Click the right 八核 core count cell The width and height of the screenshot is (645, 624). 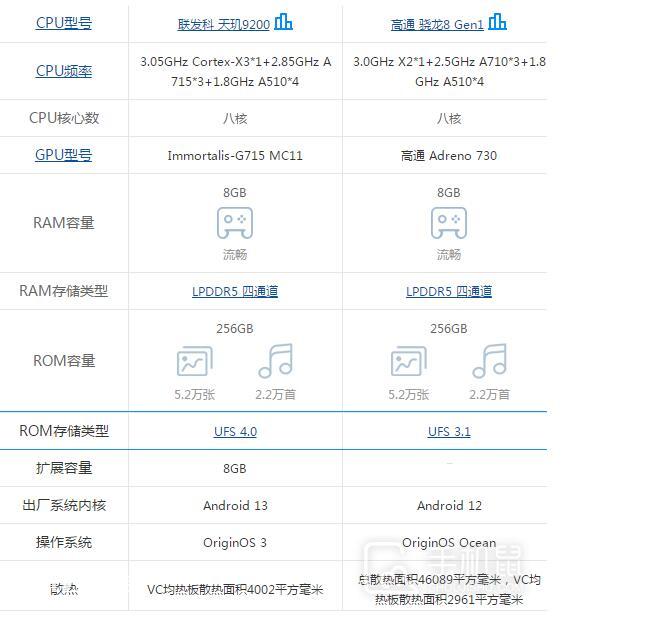(x=449, y=118)
